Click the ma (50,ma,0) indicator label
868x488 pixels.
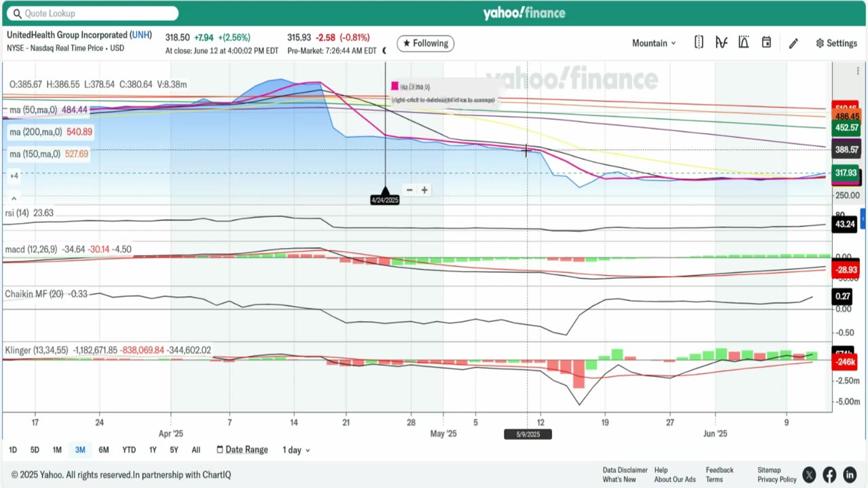coord(48,110)
